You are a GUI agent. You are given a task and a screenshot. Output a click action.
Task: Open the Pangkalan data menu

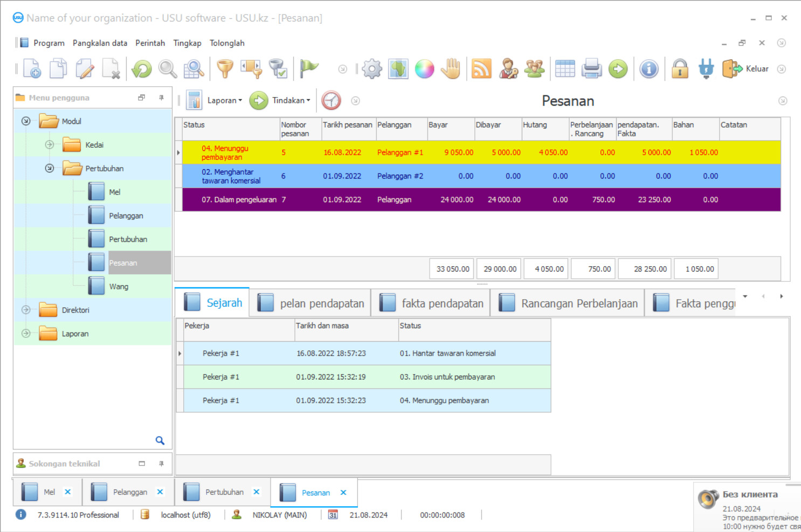[100, 43]
